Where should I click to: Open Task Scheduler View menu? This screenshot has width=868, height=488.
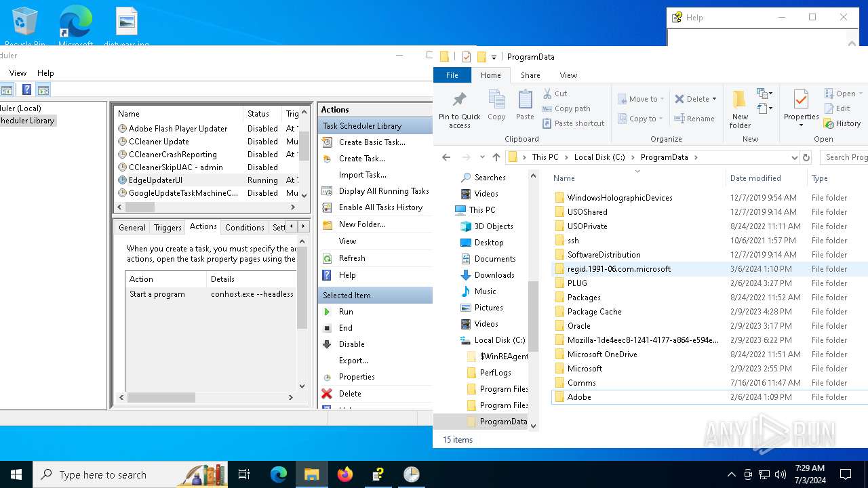point(18,73)
